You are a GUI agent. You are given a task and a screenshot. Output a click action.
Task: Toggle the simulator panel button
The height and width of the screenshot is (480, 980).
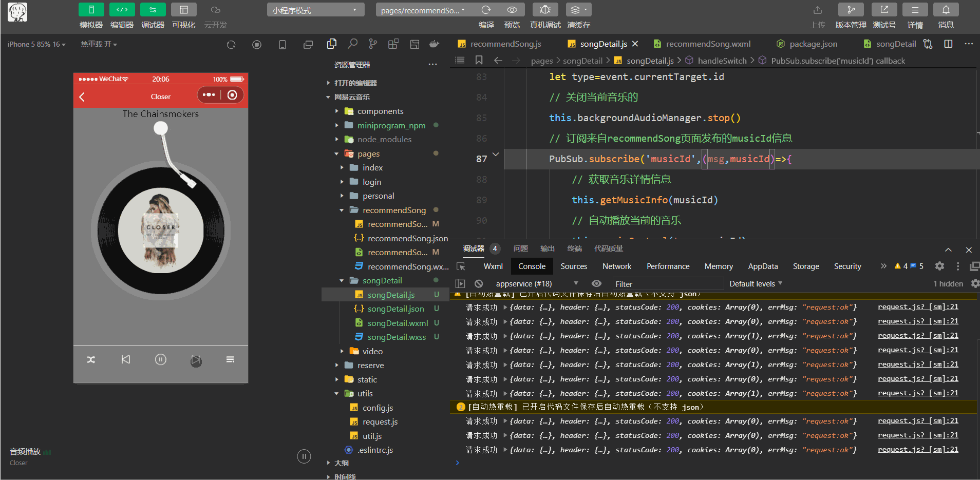[x=91, y=10]
